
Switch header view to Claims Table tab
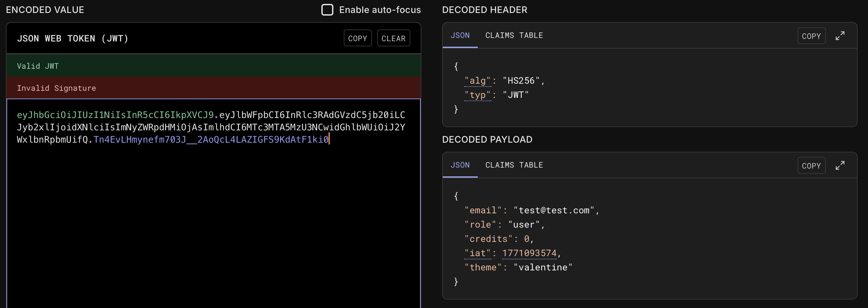pyautogui.click(x=514, y=35)
